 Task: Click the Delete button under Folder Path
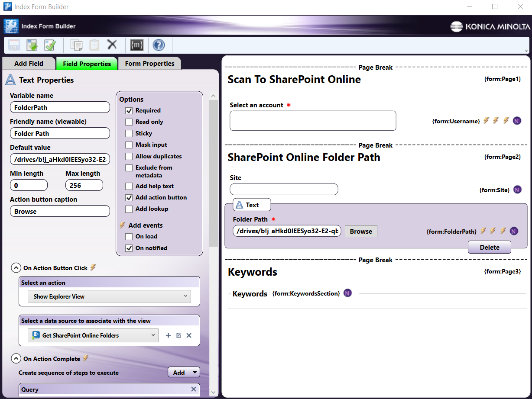[490, 248]
